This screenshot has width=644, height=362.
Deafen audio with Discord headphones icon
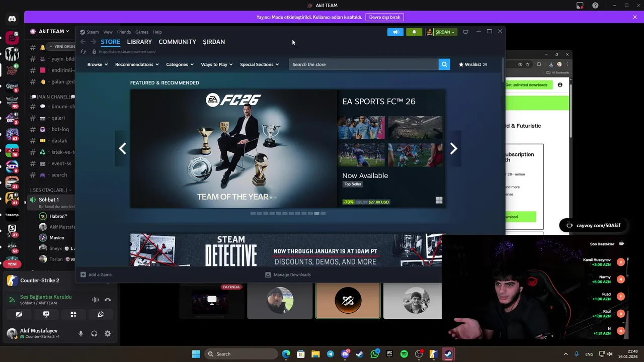94,333
